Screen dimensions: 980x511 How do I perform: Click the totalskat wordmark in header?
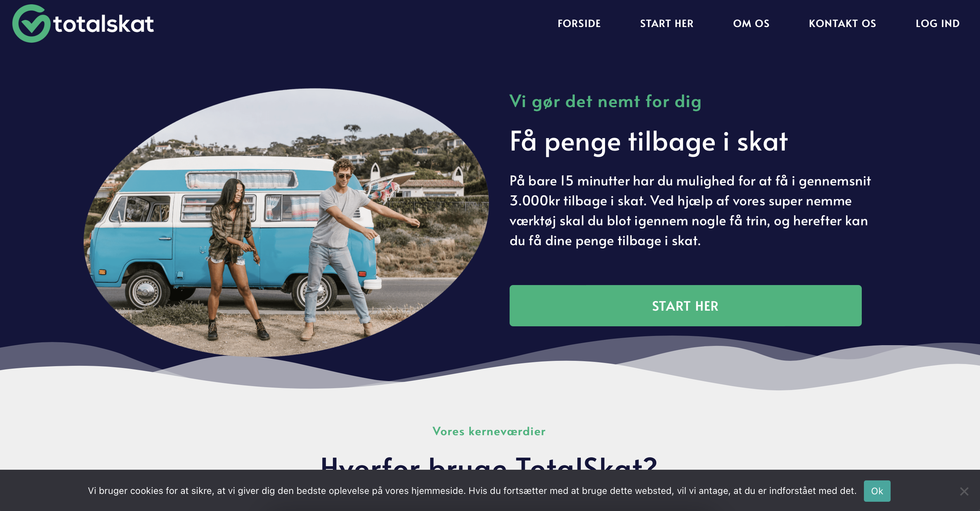pyautogui.click(x=104, y=24)
